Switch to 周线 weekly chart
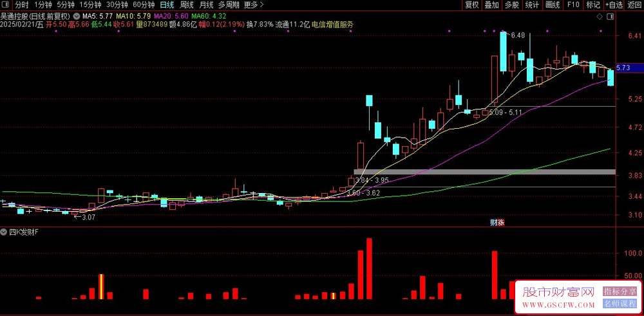The image size is (644, 316). coord(187,5)
